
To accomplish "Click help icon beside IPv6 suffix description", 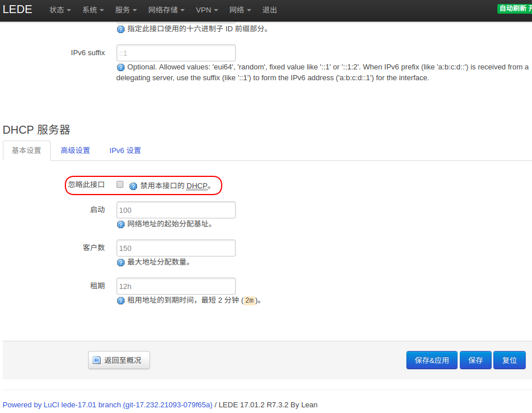I will (120, 67).
